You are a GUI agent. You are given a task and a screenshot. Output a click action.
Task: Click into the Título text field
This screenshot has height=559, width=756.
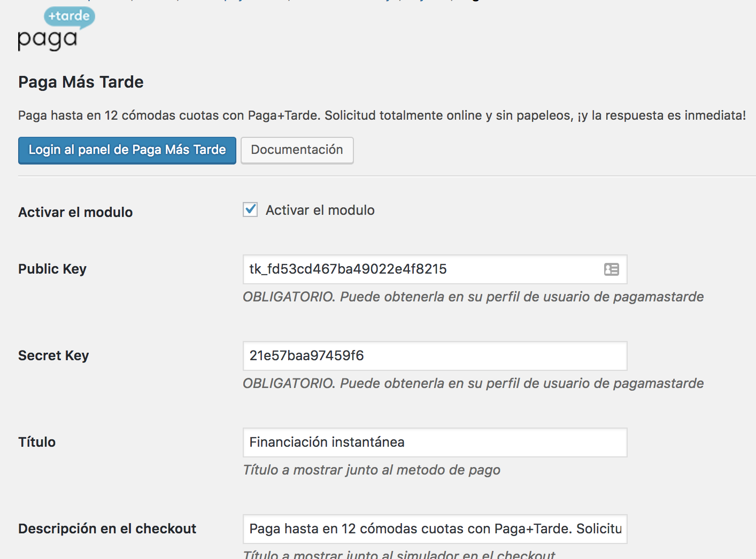tap(434, 442)
